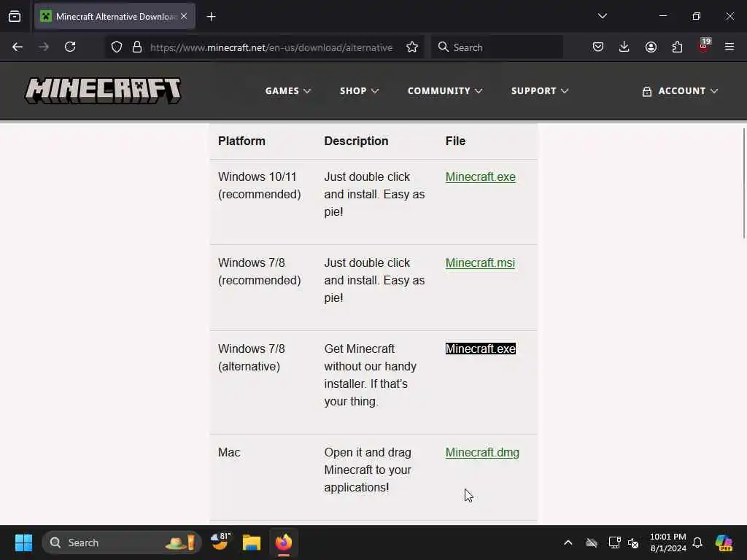Open the clock showing 10:01 PM
747x560 pixels.
point(668,542)
